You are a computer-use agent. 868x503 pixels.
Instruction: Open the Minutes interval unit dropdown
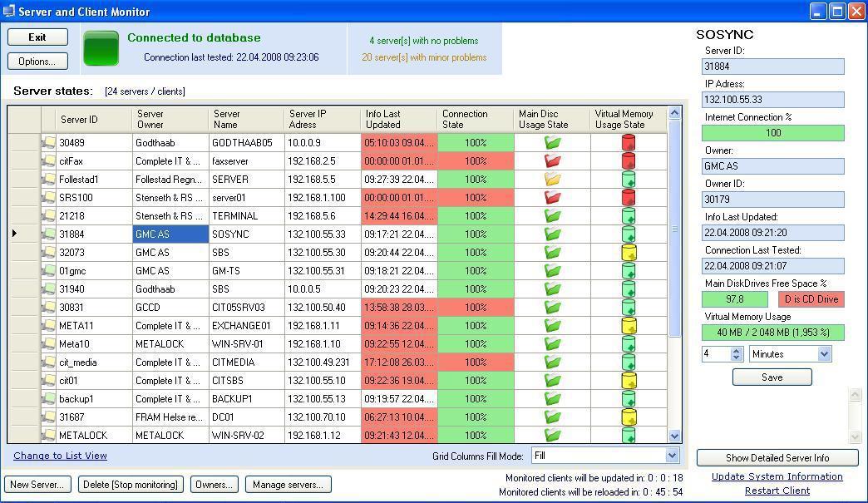coord(824,354)
